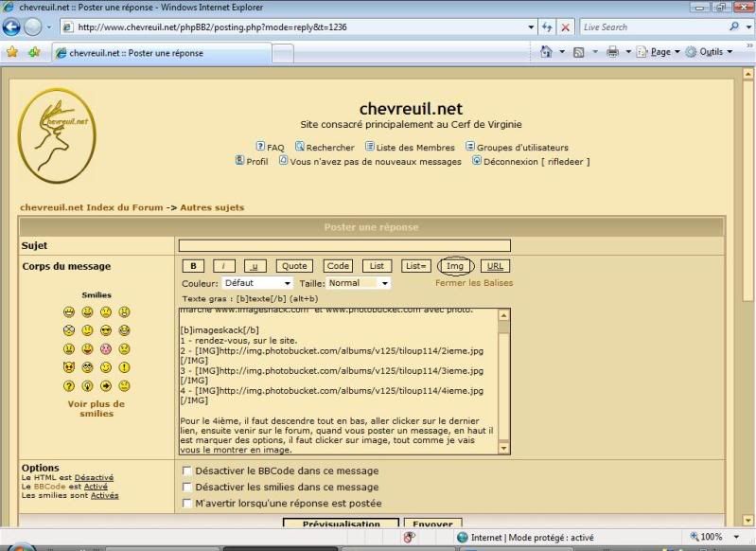
Task: Click the Add to Favorites icon
Action: pos(35,52)
